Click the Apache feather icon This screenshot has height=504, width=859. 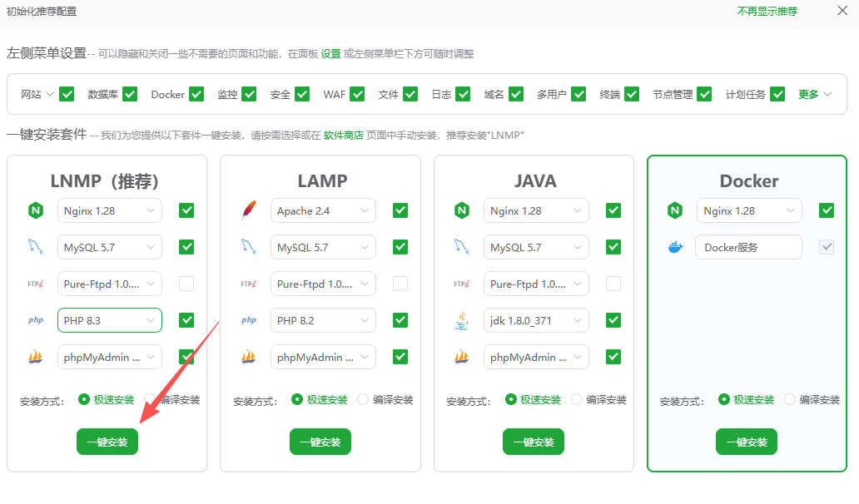click(x=248, y=211)
